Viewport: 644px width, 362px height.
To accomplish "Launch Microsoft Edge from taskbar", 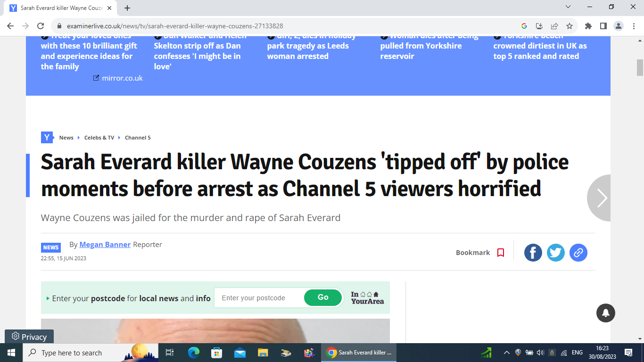I will 194,353.
